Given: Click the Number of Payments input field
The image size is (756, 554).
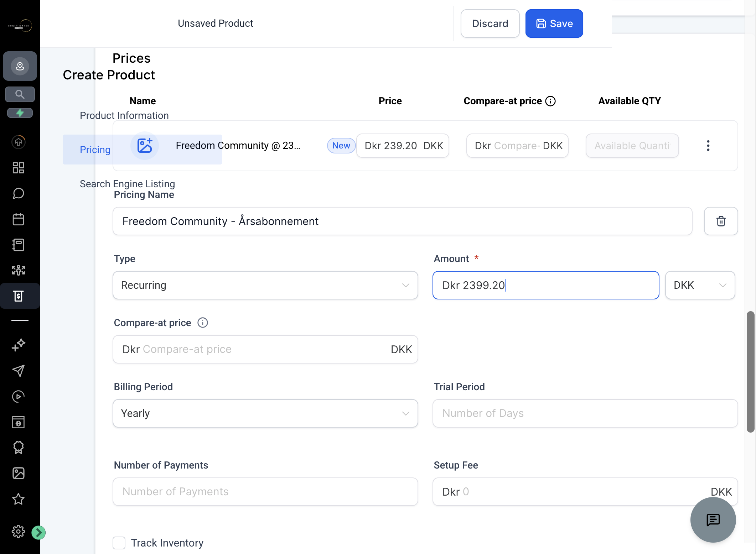Looking at the screenshot, I should tap(265, 492).
